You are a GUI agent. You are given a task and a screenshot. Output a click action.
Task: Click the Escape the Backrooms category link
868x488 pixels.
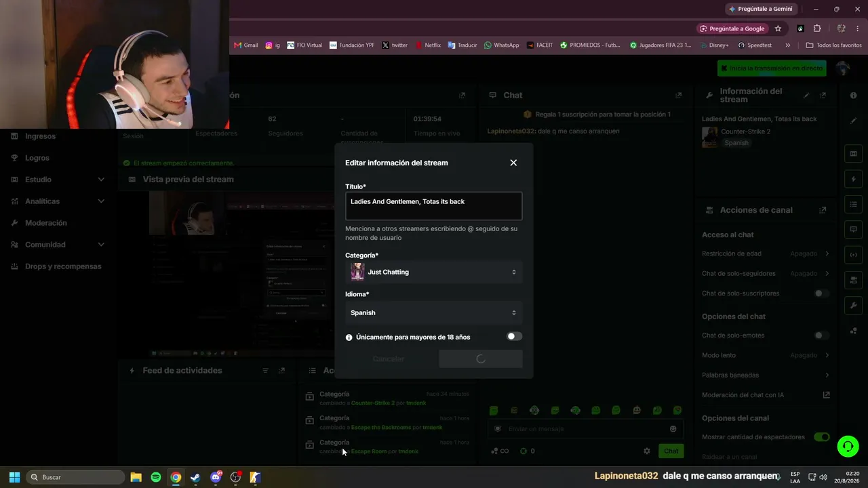pos(380,428)
